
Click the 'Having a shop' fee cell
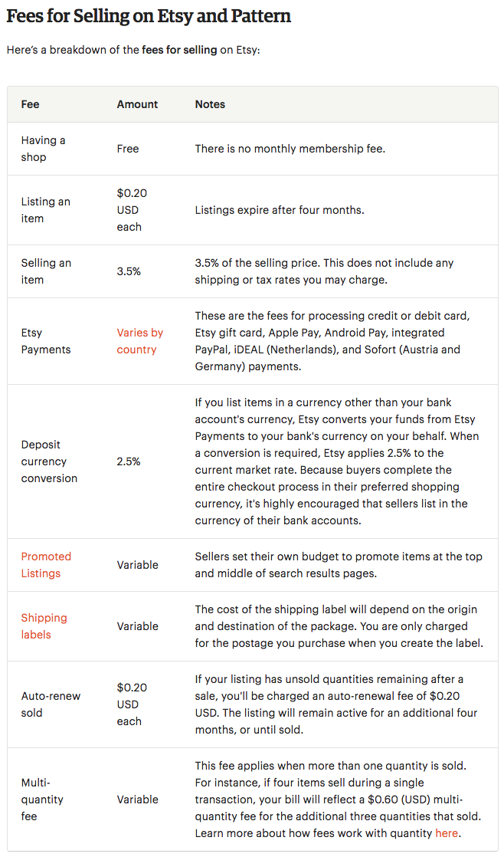43,149
